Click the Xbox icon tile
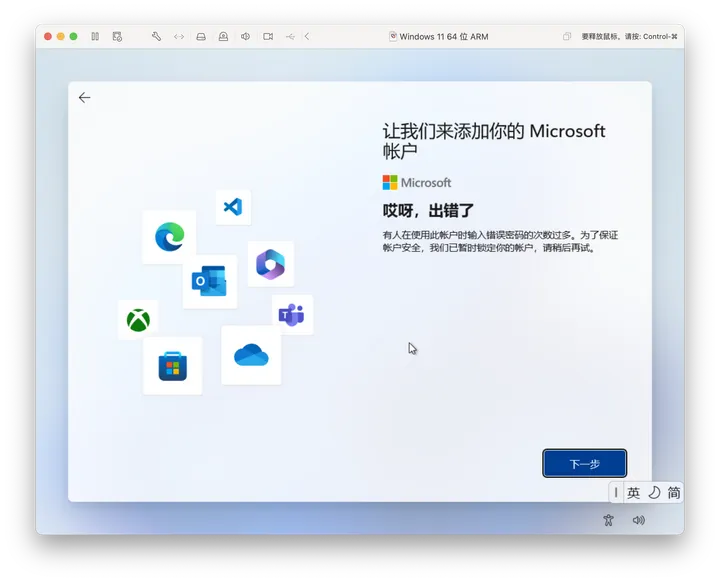Screen dimensions: 720x582 (x=138, y=320)
